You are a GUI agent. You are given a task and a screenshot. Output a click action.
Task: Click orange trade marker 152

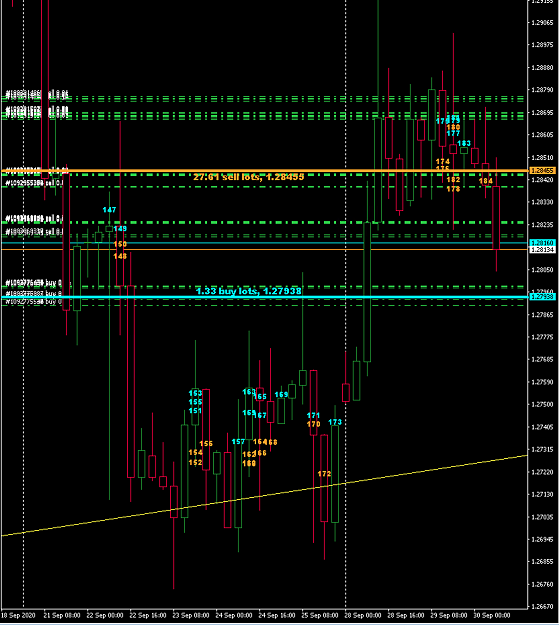[x=195, y=462]
